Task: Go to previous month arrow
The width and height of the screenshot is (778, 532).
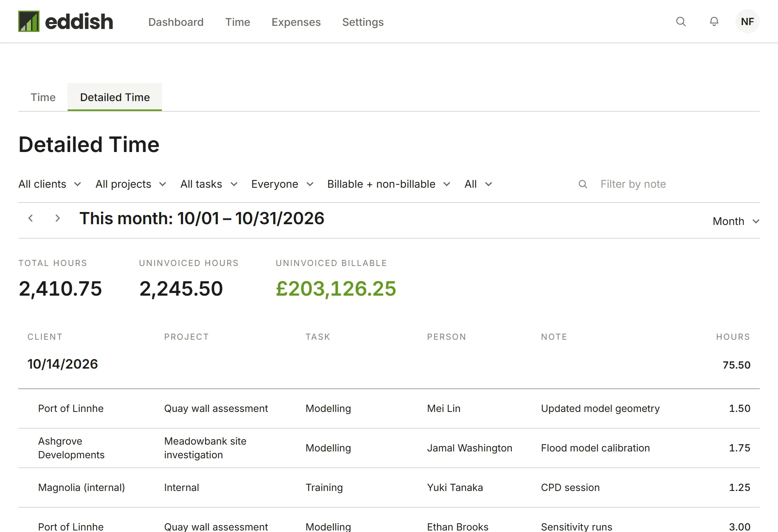Action: [x=31, y=218]
